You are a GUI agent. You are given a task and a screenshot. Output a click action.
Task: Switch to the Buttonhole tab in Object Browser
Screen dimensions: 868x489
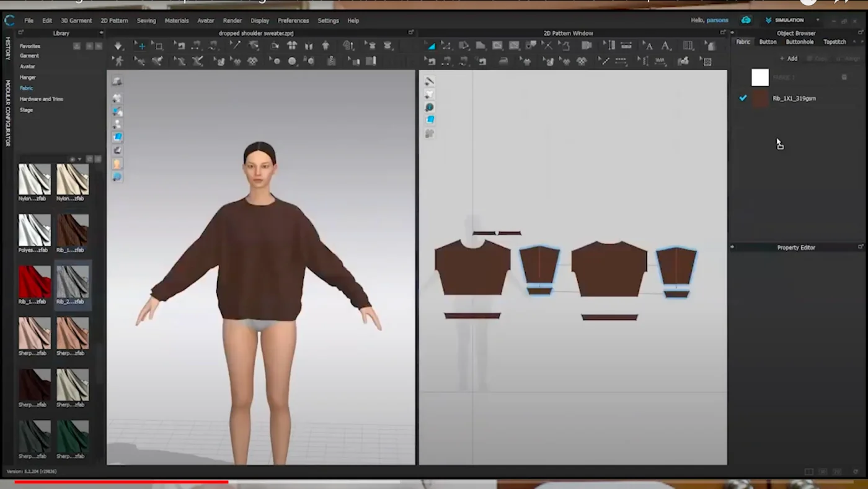[x=799, y=42]
